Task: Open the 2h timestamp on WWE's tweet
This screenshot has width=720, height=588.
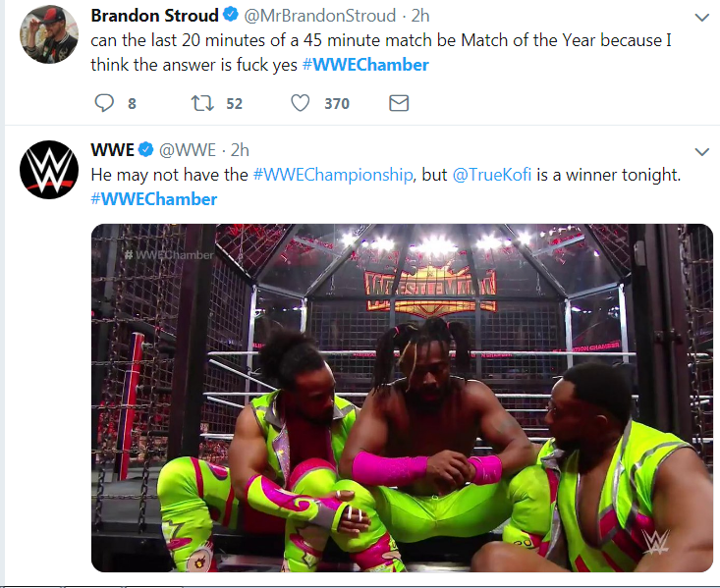Action: [x=240, y=150]
